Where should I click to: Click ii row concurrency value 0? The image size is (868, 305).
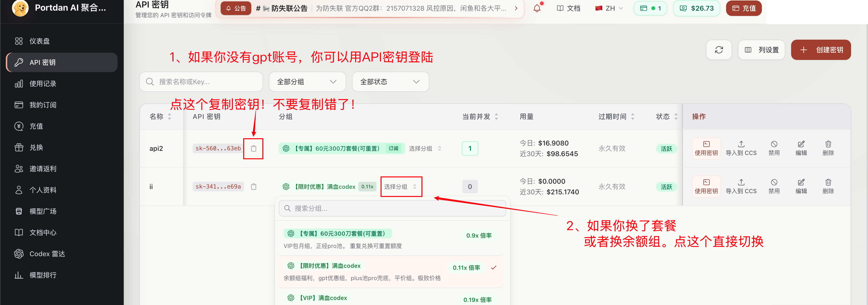[x=470, y=187]
